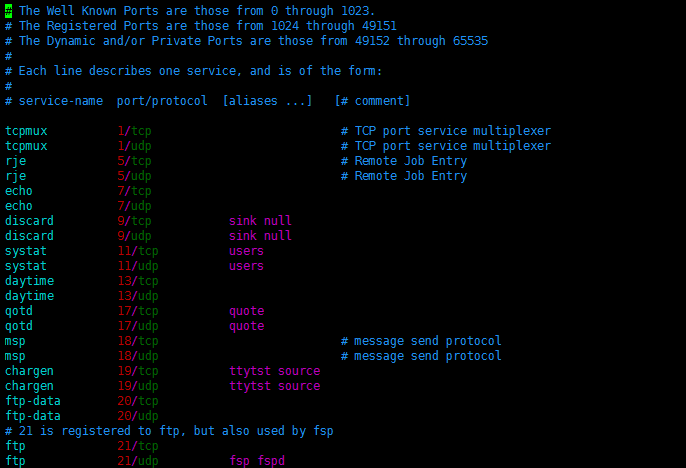Click "quote" alias on qotd 17/udp line
686x468 pixels.
click(x=246, y=326)
